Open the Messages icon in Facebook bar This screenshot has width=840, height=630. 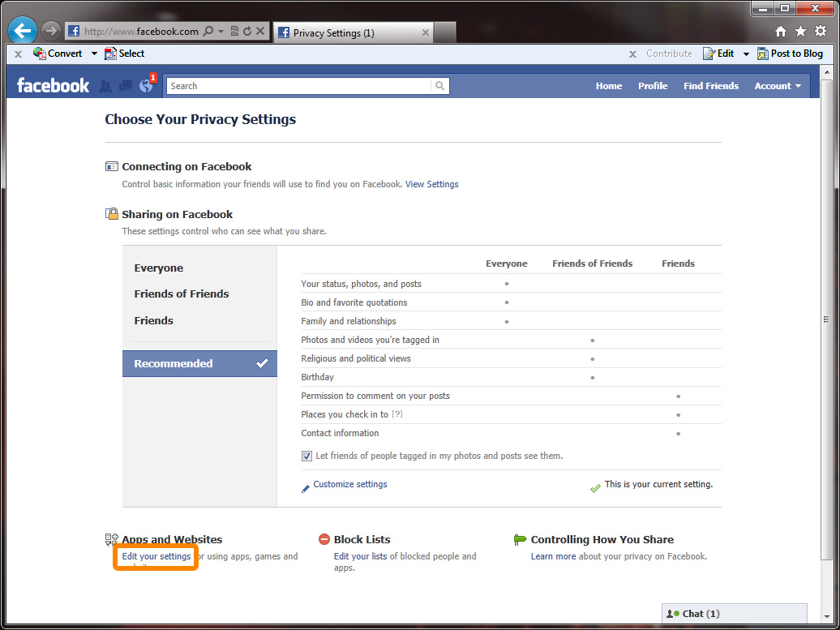tap(126, 86)
